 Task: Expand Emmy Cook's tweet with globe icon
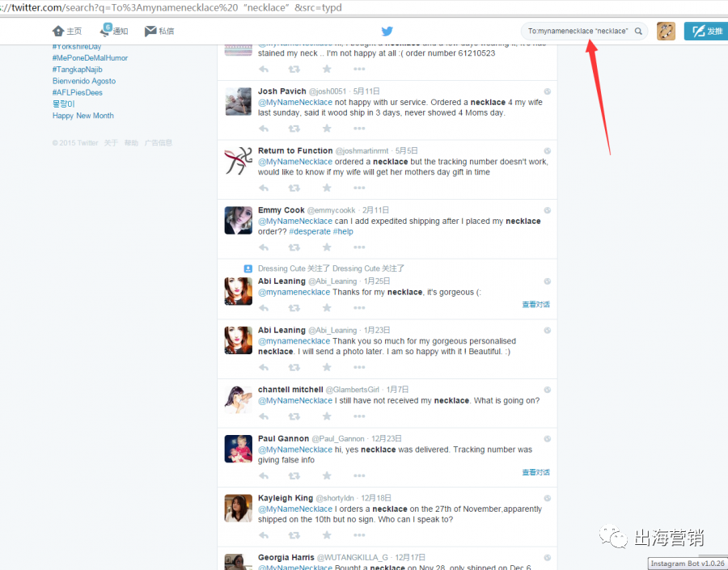[x=548, y=210]
